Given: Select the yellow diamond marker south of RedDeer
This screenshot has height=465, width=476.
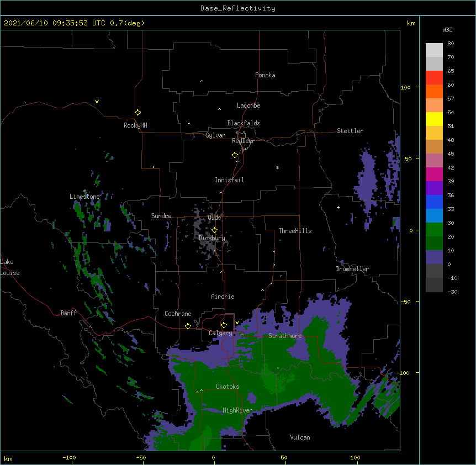Looking at the screenshot, I should point(235,155).
